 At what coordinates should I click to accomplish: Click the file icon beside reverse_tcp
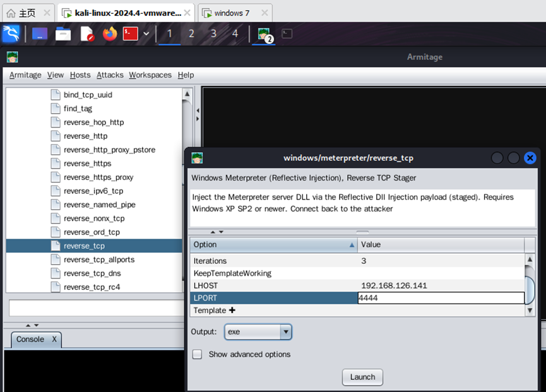pyautogui.click(x=56, y=246)
